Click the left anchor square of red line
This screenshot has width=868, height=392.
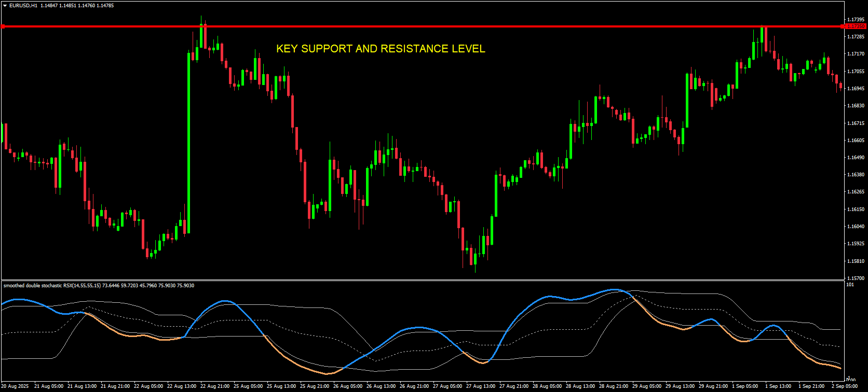tap(3, 26)
